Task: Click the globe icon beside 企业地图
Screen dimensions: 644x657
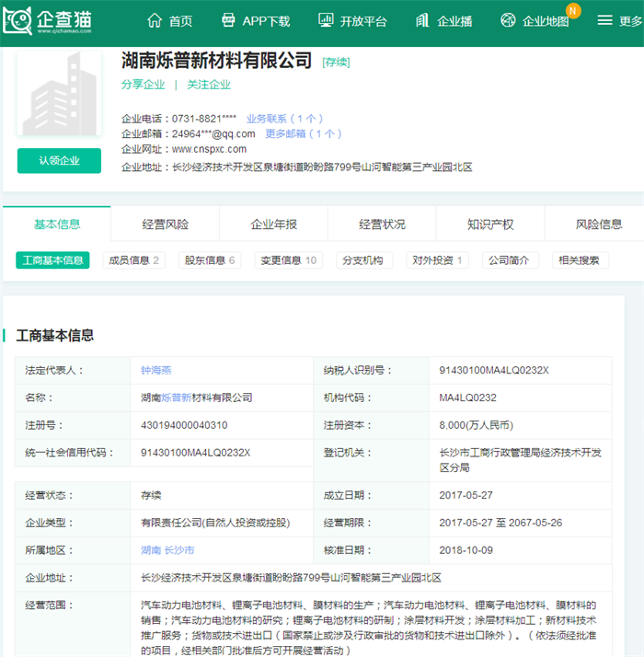Action: pyautogui.click(x=508, y=21)
